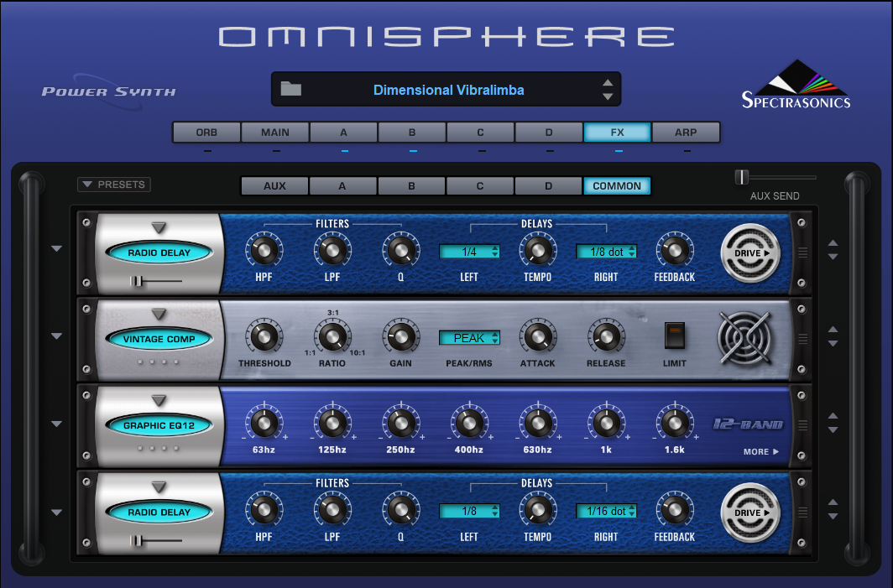Click the LPF knob on bottom Radio Delay
Screen dimensions: 893x588
pyautogui.click(x=332, y=509)
